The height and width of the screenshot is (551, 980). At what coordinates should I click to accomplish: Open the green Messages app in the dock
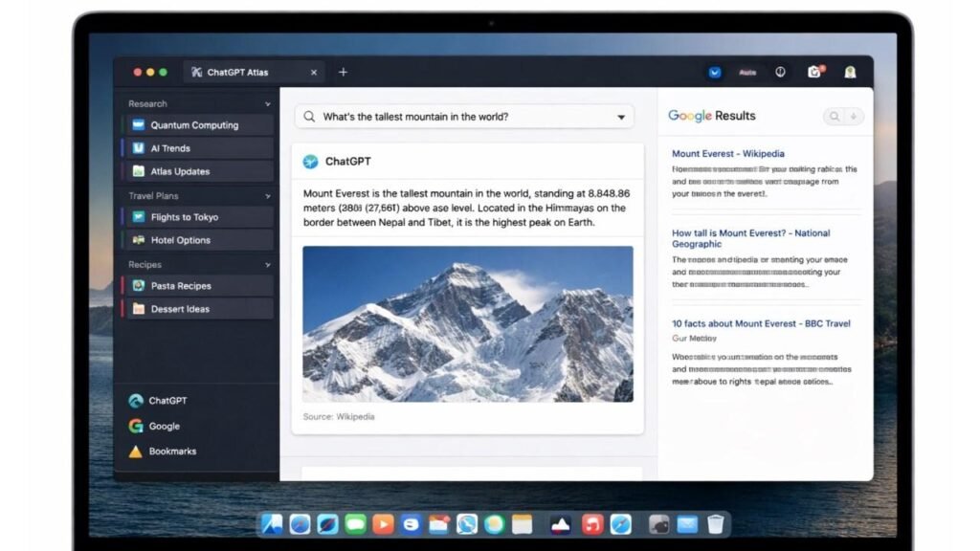pyautogui.click(x=355, y=524)
